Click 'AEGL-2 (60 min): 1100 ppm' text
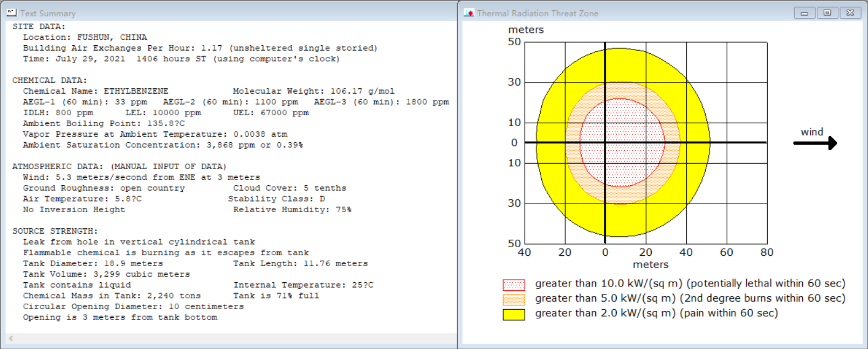This screenshot has width=868, height=349. (x=230, y=102)
